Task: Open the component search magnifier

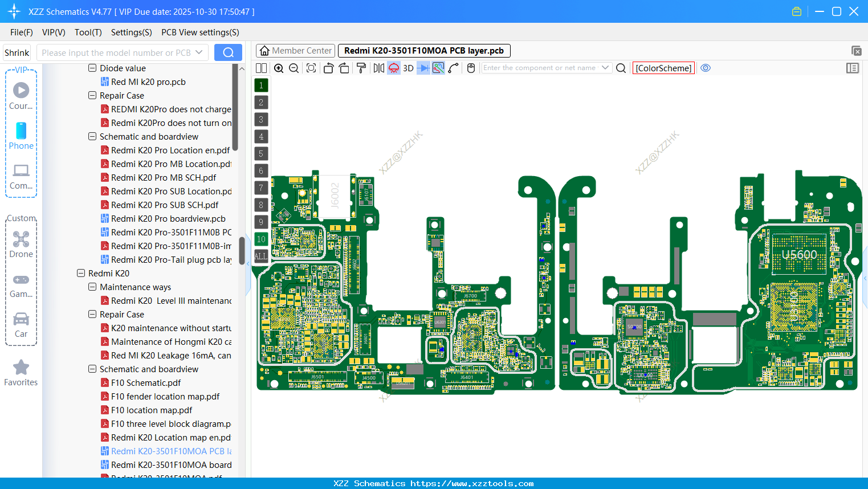Action: (x=621, y=67)
